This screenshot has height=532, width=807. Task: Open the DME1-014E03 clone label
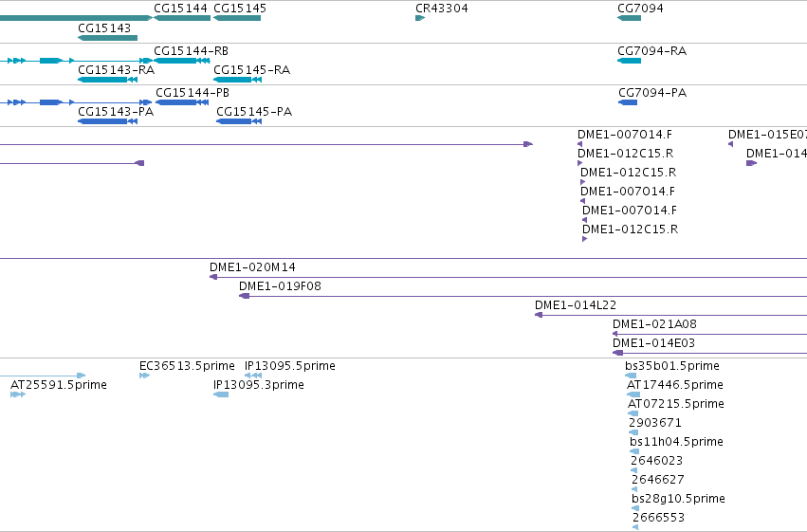tap(653, 343)
